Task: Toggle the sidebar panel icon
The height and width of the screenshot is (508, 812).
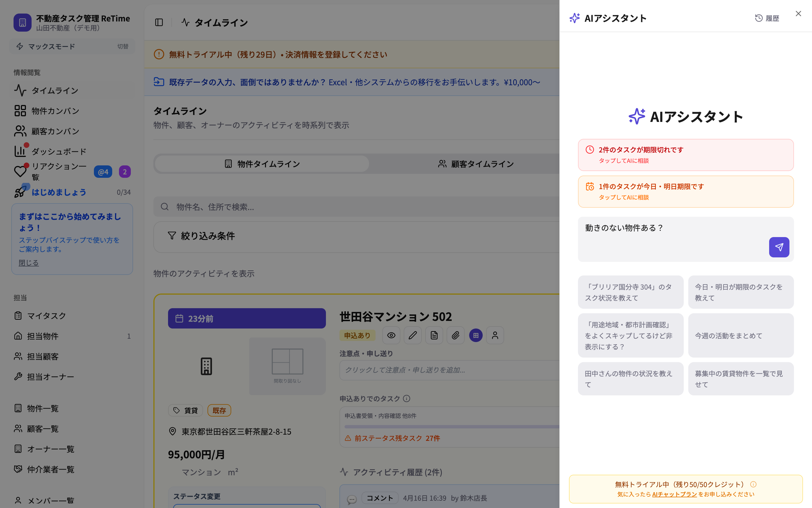Action: coord(159,23)
